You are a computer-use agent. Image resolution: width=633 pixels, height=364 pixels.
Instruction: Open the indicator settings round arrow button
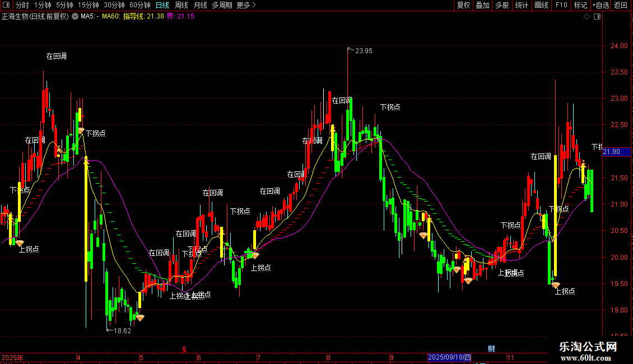[x=75, y=17]
